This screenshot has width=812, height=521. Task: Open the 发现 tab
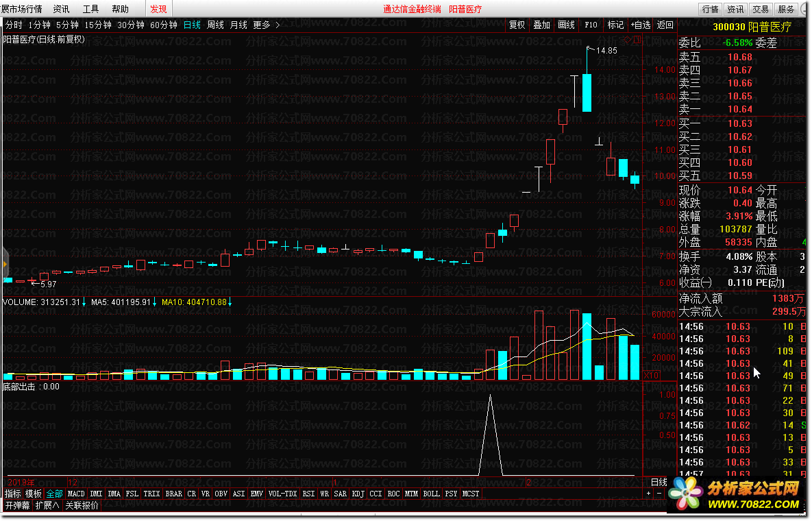coord(158,9)
